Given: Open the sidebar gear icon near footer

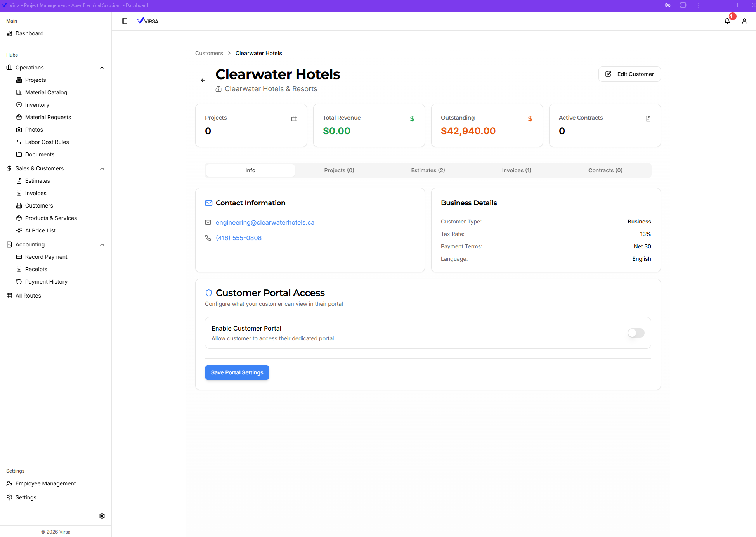Looking at the screenshot, I should tap(102, 516).
